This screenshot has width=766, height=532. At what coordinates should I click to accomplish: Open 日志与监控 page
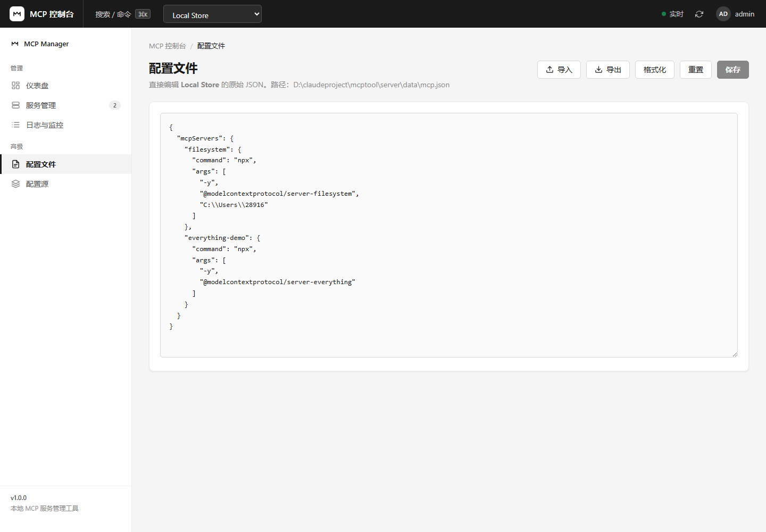(x=66, y=125)
